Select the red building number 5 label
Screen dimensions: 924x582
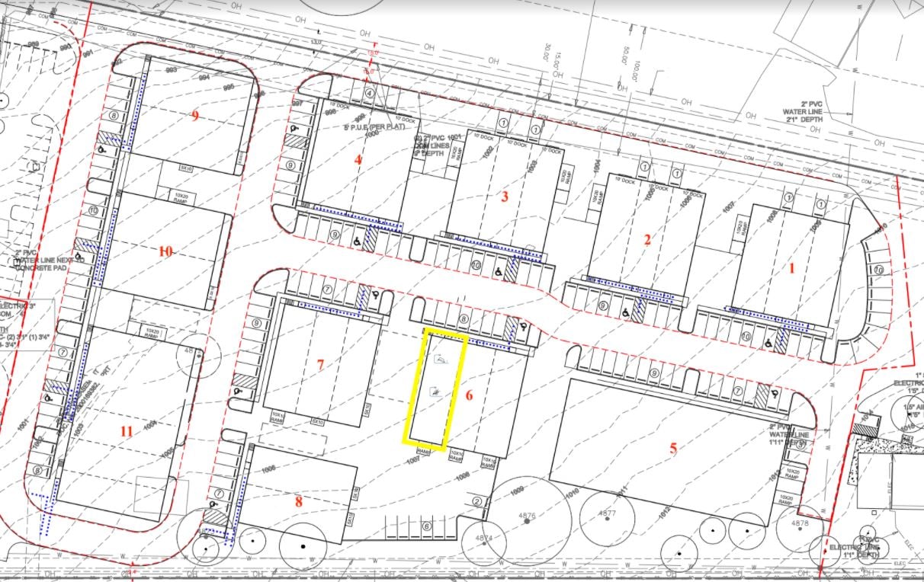coord(673,449)
